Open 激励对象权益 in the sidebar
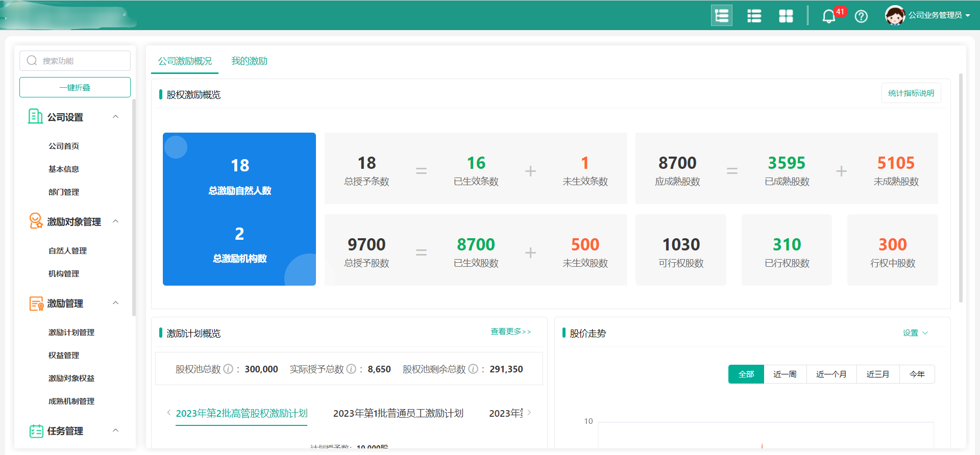980x455 pixels. coord(71,378)
